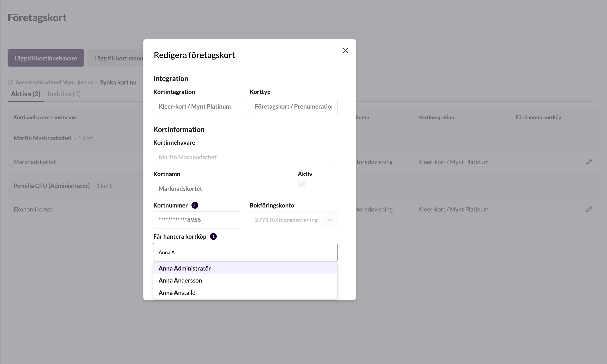Click the sync refresh icon beside Senast synkad
This screenshot has height=364, width=607.
pos(10,82)
